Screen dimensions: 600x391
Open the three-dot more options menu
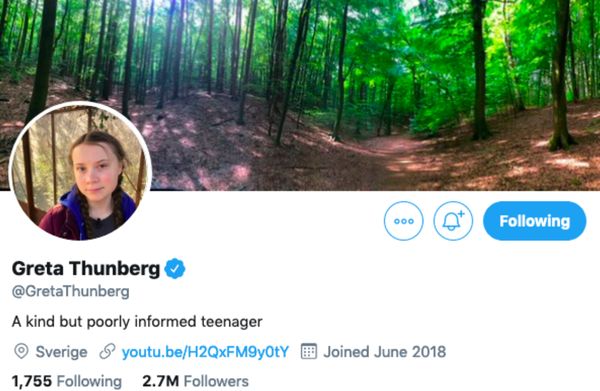coord(404,221)
